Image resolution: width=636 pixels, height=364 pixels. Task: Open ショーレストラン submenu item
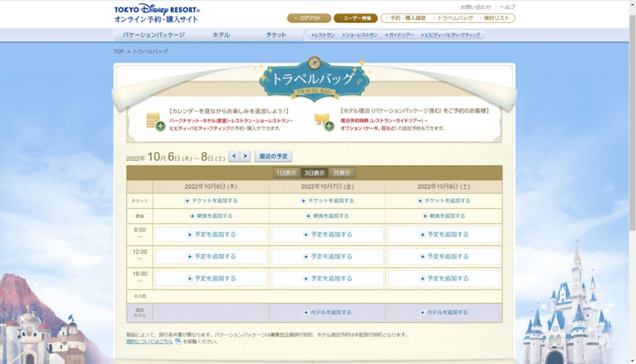click(x=360, y=35)
